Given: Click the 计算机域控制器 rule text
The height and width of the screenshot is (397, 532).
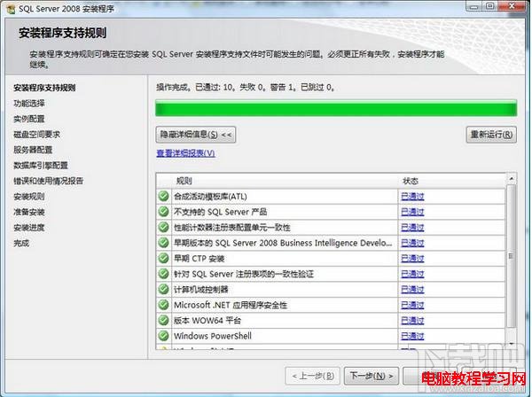Looking at the screenshot, I should tap(201, 290).
